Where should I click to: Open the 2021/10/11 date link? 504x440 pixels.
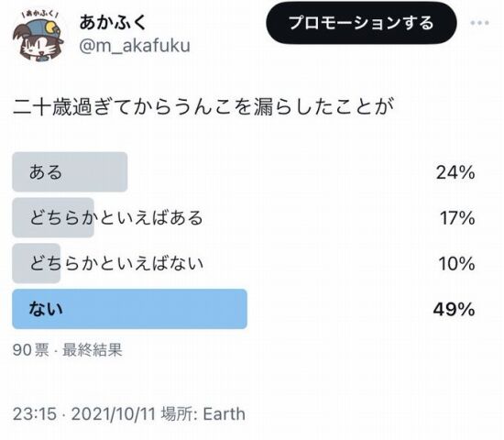click(x=114, y=414)
